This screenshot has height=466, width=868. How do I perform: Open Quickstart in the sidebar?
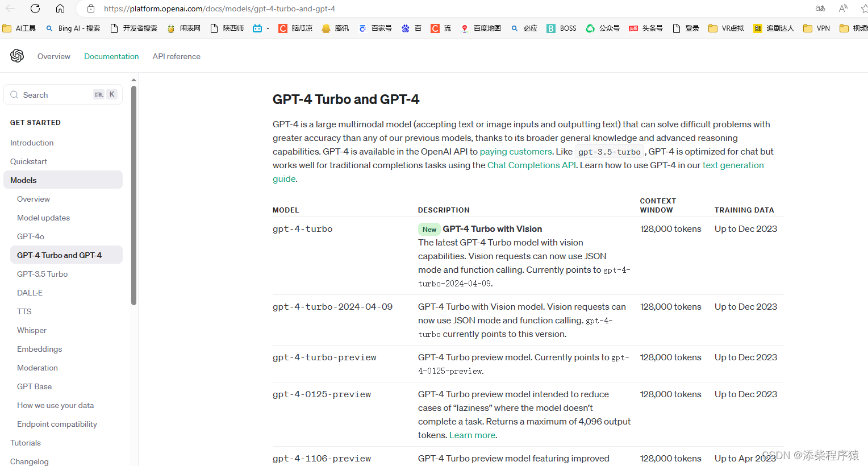coord(28,161)
